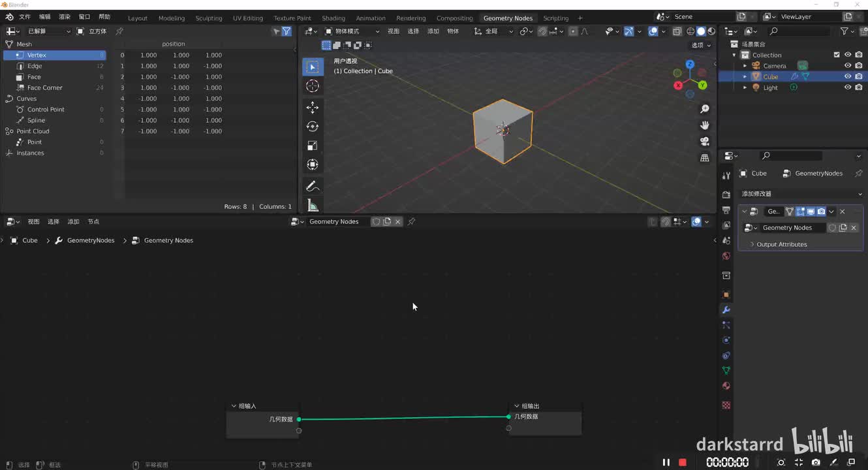
Task: Click GeometryNodes in node editor breadcrumb
Action: pyautogui.click(x=90, y=240)
